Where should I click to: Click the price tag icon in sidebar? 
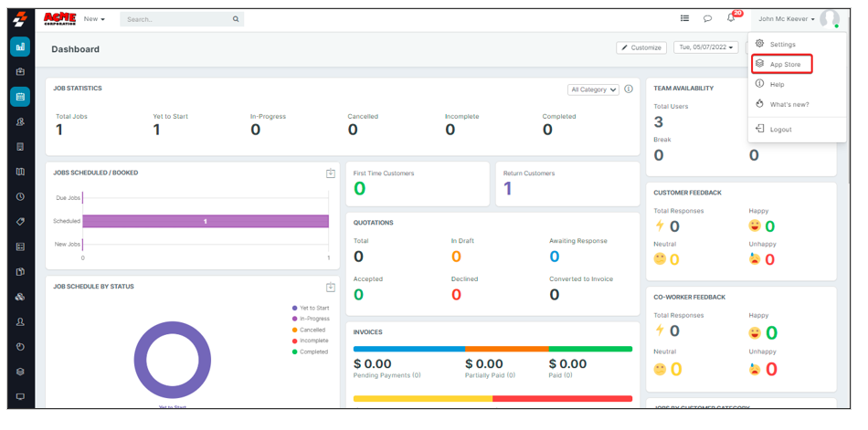point(20,222)
